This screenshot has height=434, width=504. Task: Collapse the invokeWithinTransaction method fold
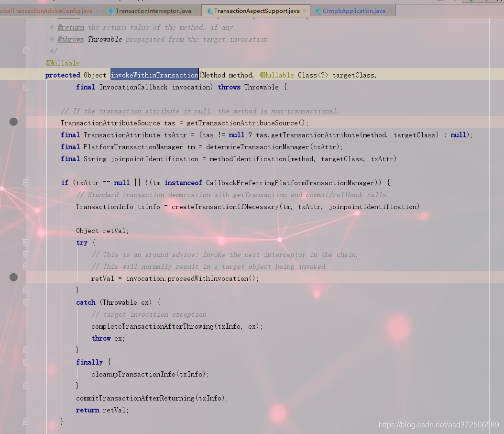point(26,87)
